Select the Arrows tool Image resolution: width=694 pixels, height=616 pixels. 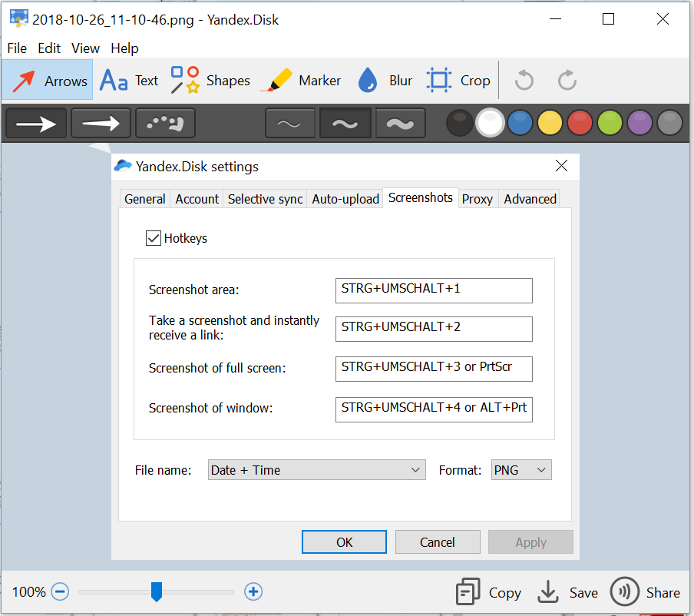tap(48, 80)
